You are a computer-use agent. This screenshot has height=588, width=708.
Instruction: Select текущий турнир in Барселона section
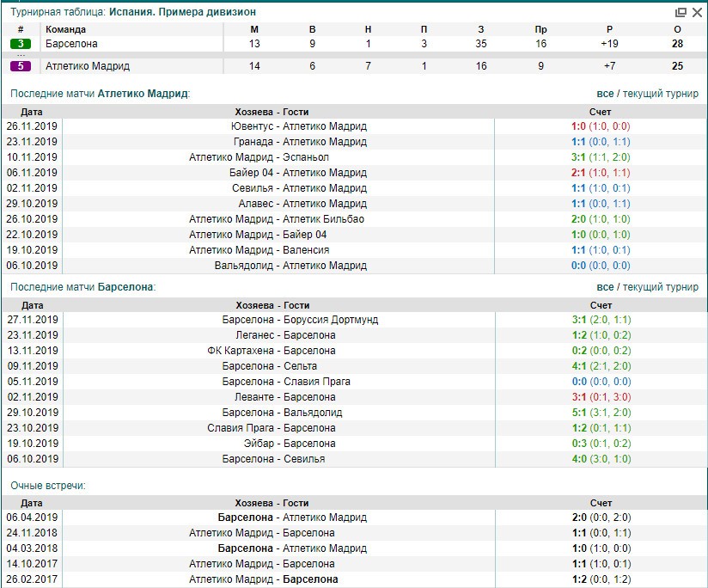click(x=660, y=287)
